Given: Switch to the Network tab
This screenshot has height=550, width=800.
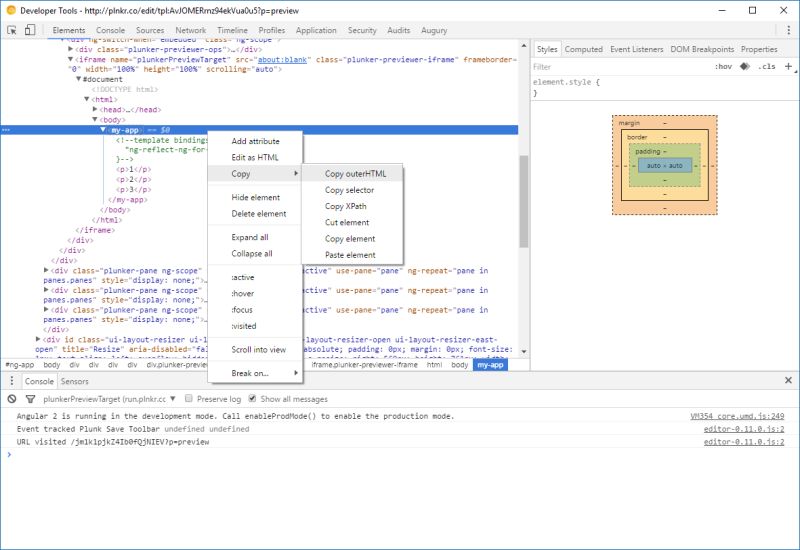Looking at the screenshot, I should pos(190,31).
